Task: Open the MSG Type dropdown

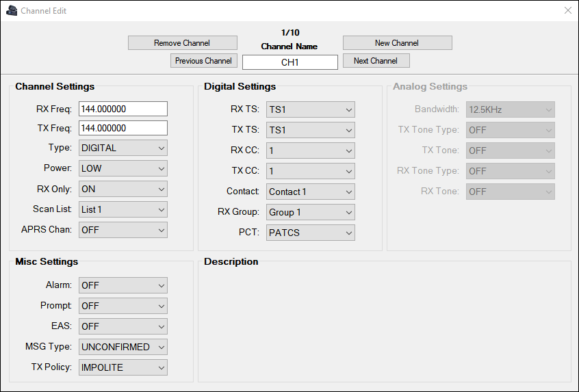Action: pyautogui.click(x=123, y=347)
